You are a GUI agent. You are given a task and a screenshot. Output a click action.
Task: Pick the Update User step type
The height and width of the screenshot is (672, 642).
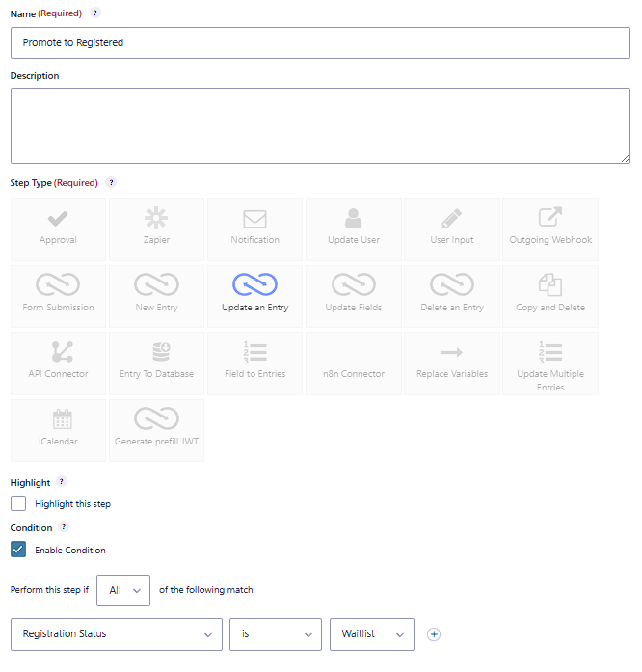(354, 229)
